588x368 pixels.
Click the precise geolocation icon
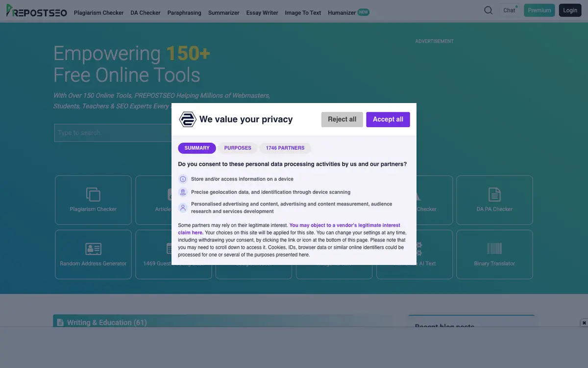tap(183, 192)
